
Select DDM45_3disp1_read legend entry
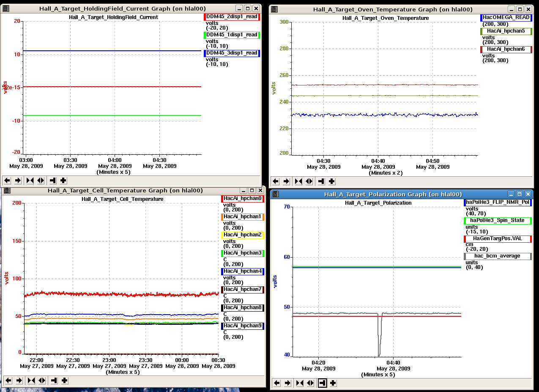[232, 53]
